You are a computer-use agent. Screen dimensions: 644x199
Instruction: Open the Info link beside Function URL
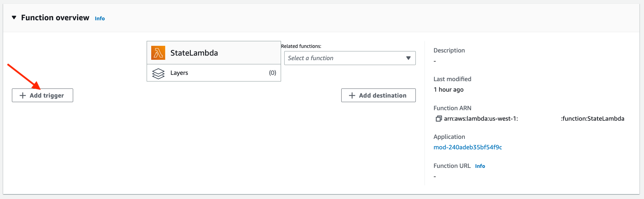pyautogui.click(x=480, y=166)
